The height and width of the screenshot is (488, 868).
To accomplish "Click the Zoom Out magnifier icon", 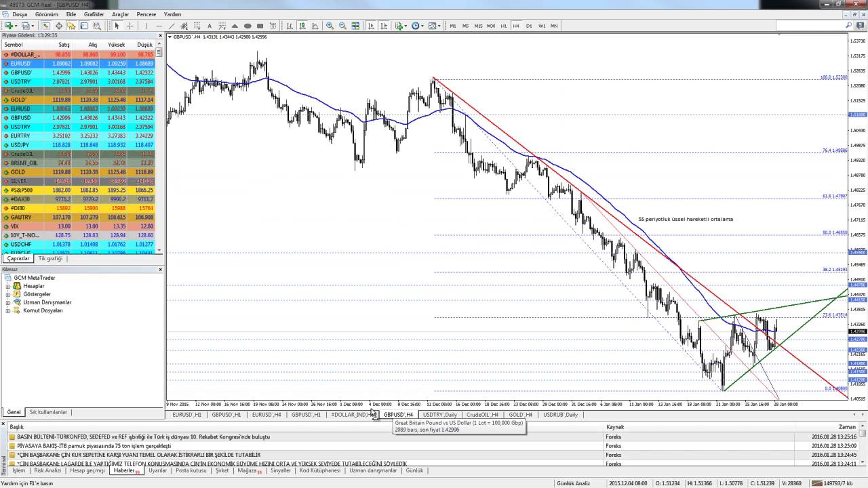I will (342, 26).
